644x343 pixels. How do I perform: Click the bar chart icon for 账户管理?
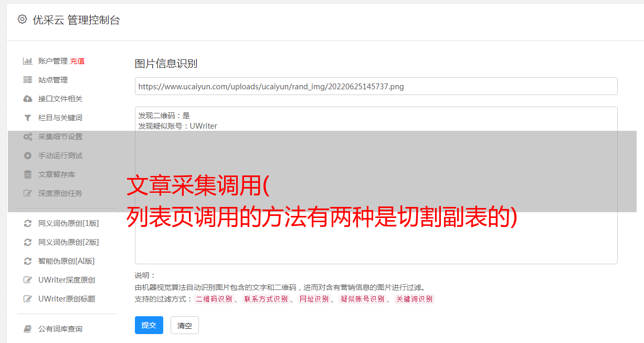click(28, 61)
